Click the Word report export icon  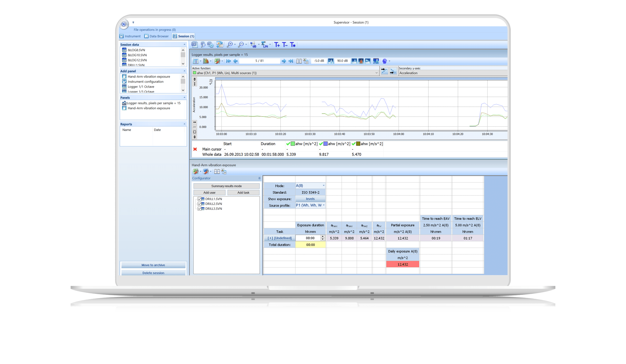[x=194, y=45]
